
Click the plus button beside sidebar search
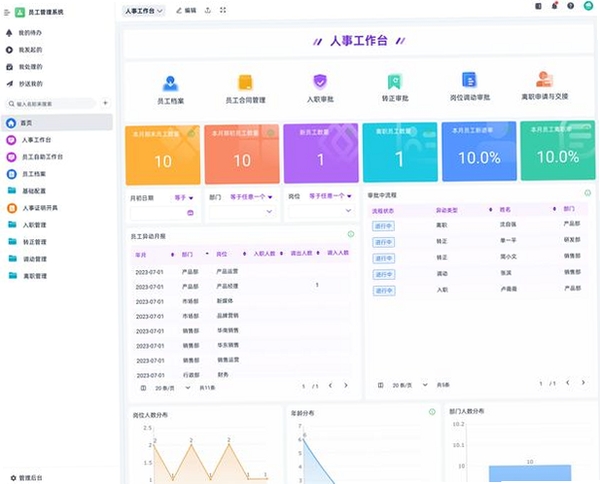coord(105,103)
